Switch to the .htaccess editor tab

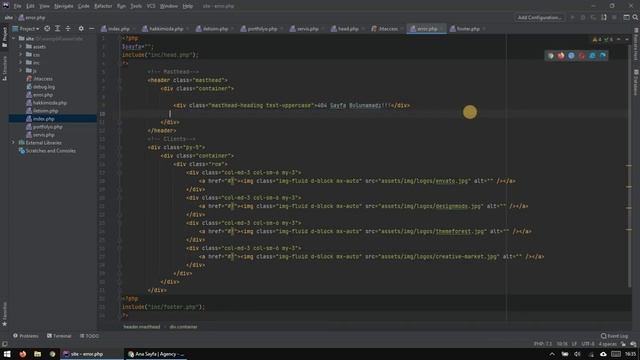(x=384, y=29)
